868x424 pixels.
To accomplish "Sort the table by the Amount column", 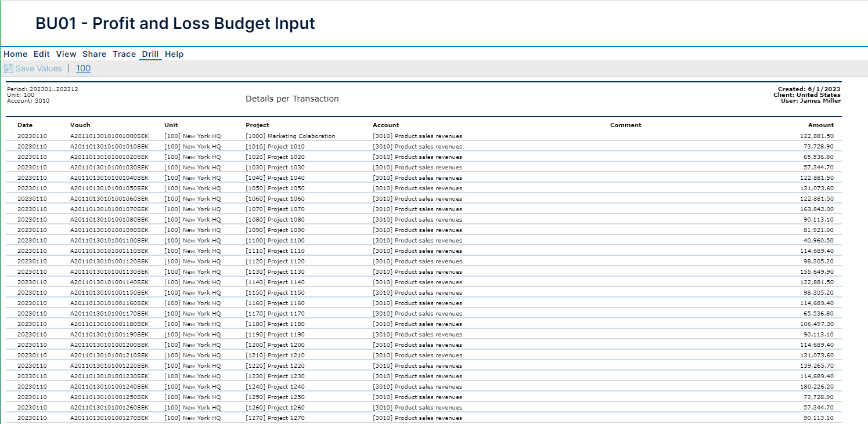I will click(x=821, y=125).
